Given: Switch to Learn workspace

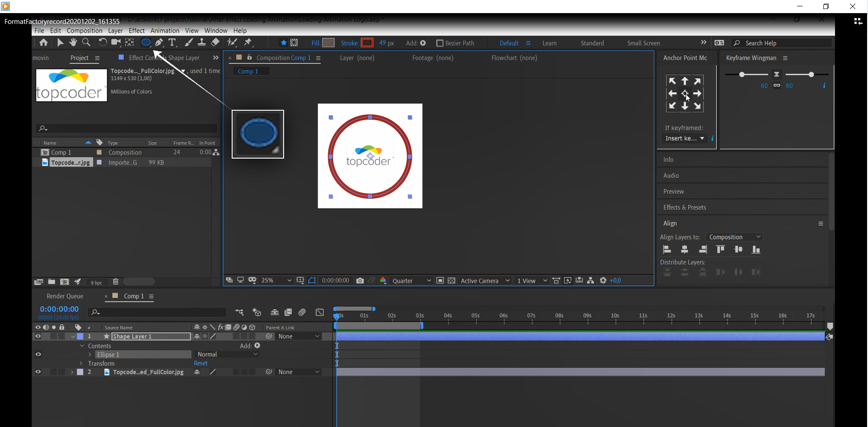Looking at the screenshot, I should (549, 43).
